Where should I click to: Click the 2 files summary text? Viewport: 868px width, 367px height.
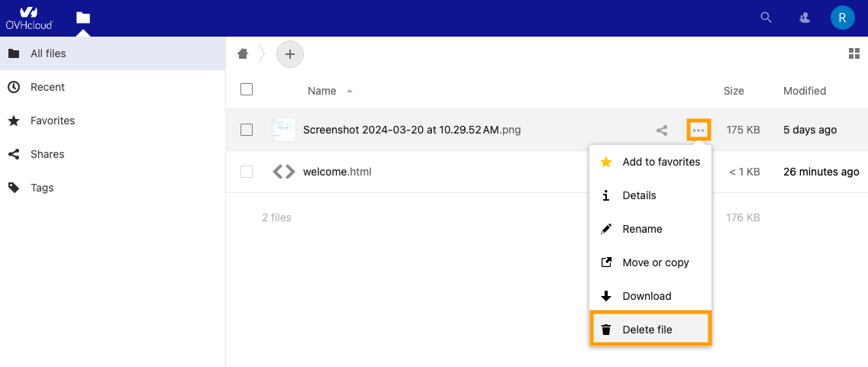tap(277, 217)
